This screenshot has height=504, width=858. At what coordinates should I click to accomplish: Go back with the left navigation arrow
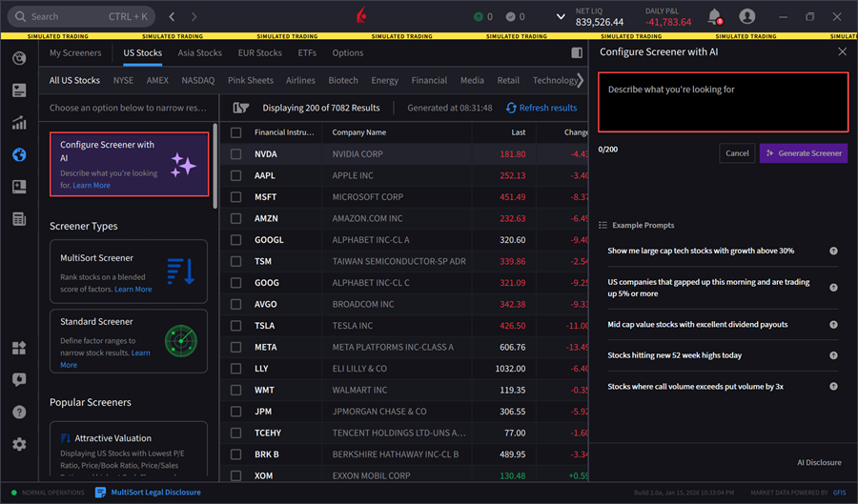(172, 16)
